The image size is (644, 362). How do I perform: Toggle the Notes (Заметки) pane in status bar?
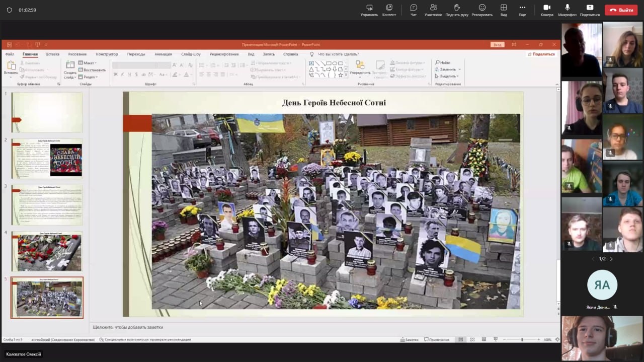(409, 339)
